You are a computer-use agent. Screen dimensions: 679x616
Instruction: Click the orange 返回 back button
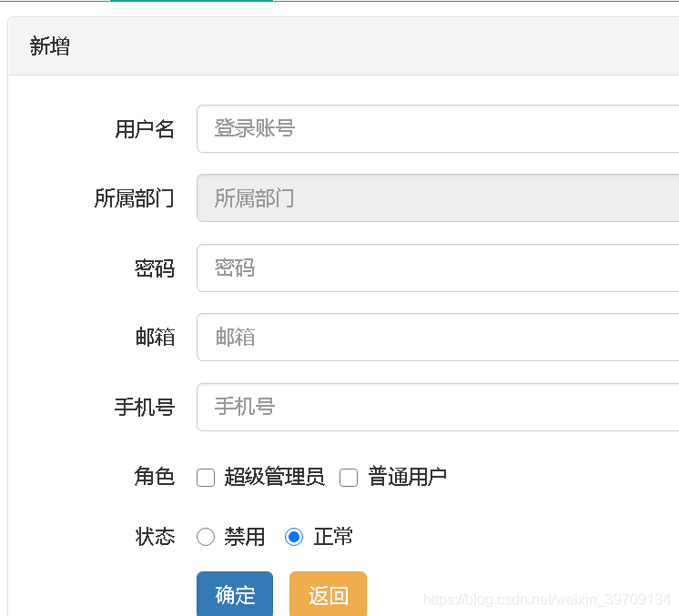click(328, 595)
